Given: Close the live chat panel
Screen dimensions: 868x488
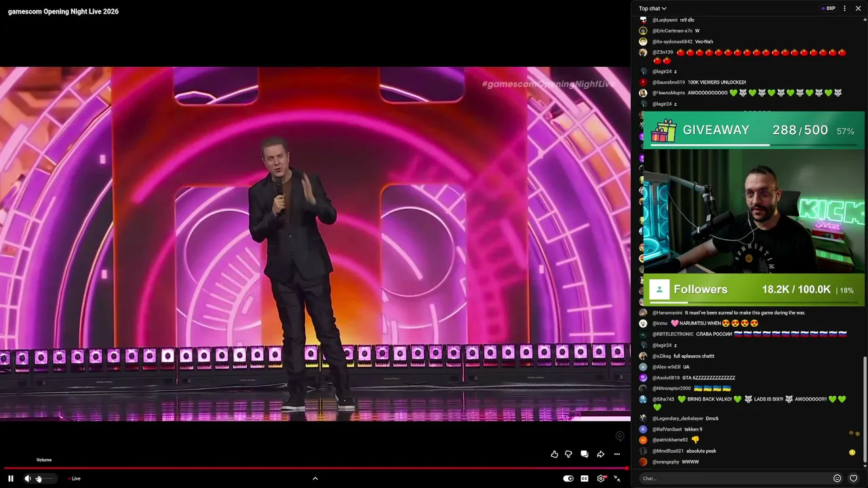Looking at the screenshot, I should pos(858,9).
